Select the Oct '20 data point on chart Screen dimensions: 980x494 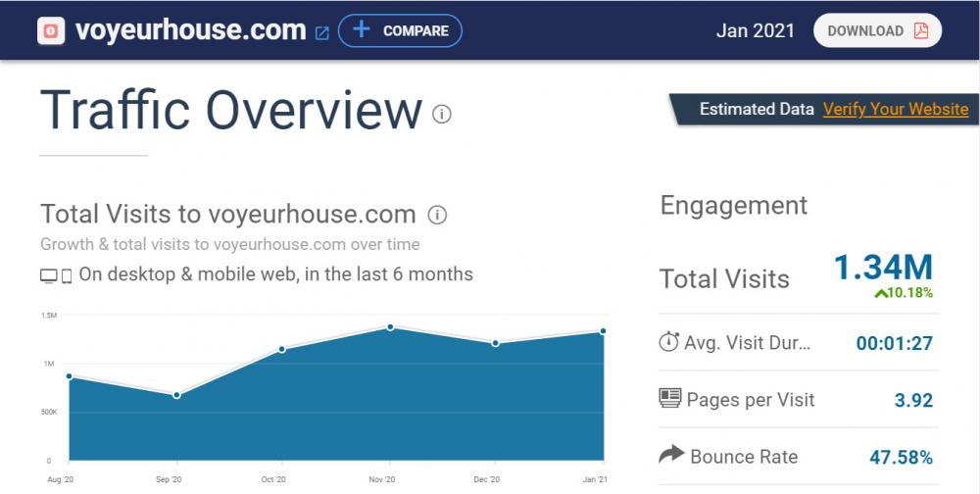point(282,349)
